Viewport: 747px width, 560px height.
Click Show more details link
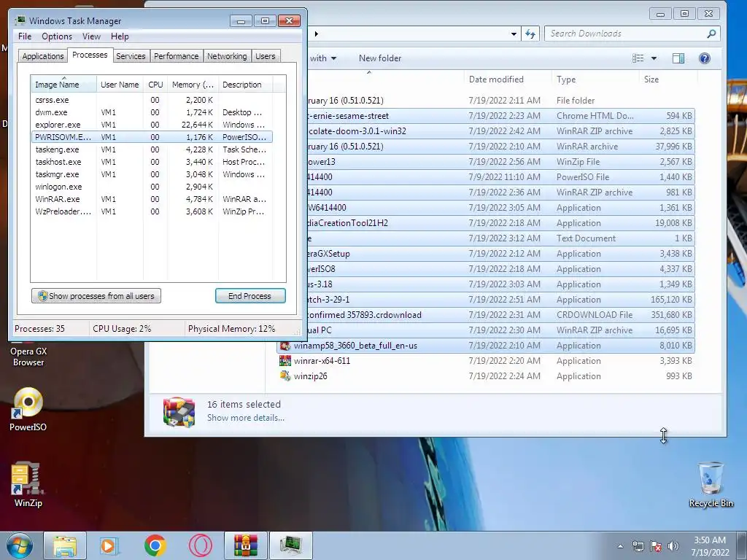245,418
